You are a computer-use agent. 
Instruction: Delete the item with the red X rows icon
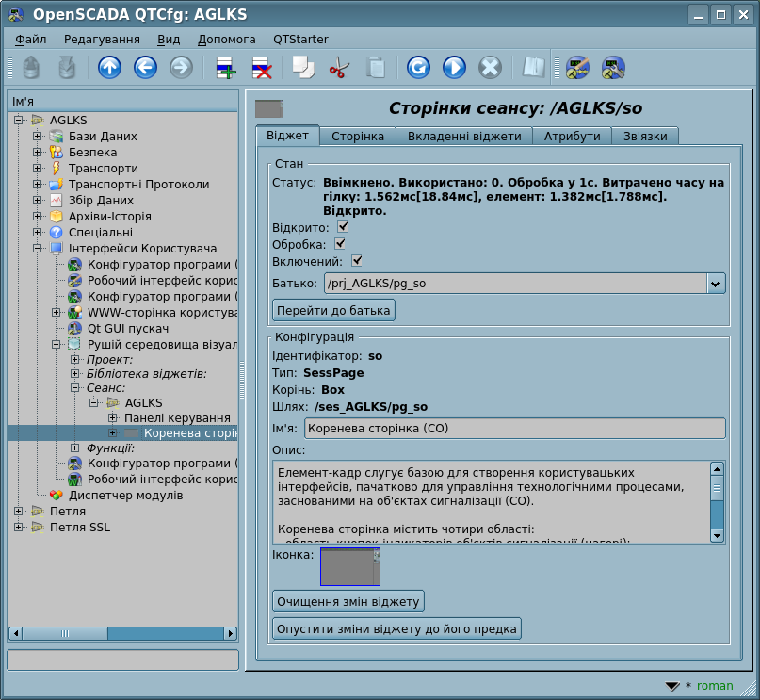(x=261, y=68)
